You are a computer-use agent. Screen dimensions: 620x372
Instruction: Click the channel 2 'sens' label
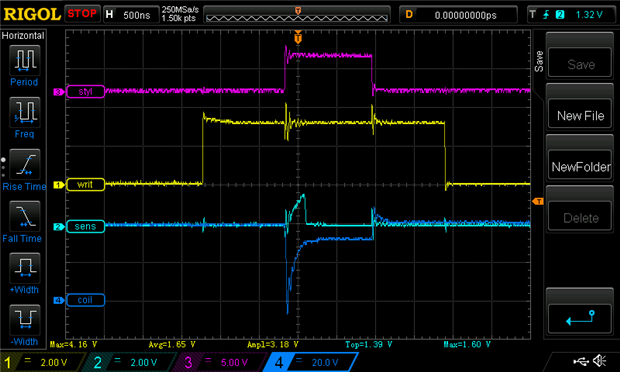tap(85, 227)
